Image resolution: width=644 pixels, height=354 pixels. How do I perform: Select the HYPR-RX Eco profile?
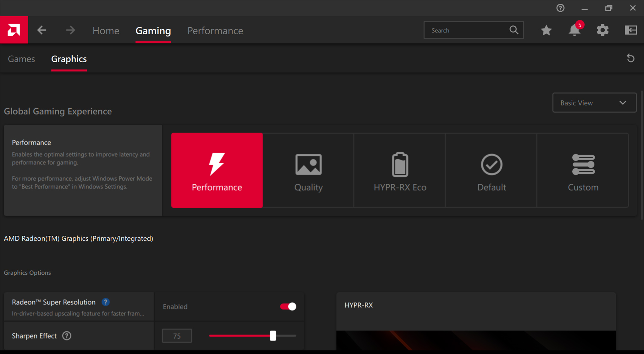pyautogui.click(x=400, y=170)
